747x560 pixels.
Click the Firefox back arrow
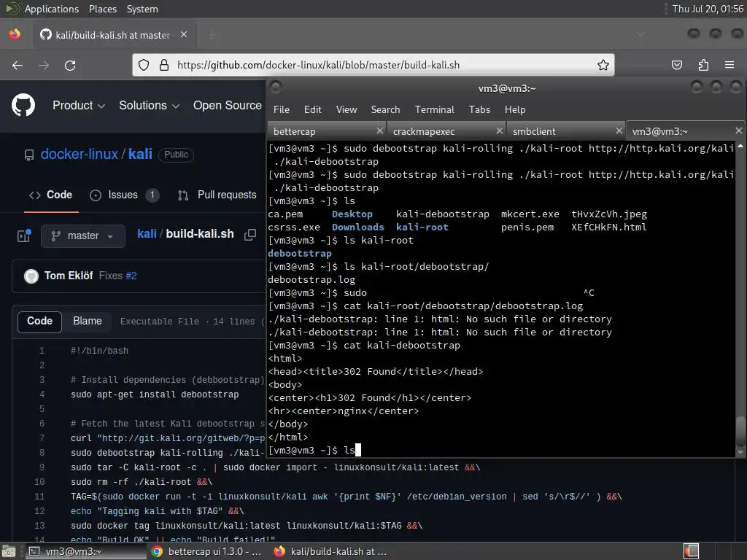pos(18,65)
